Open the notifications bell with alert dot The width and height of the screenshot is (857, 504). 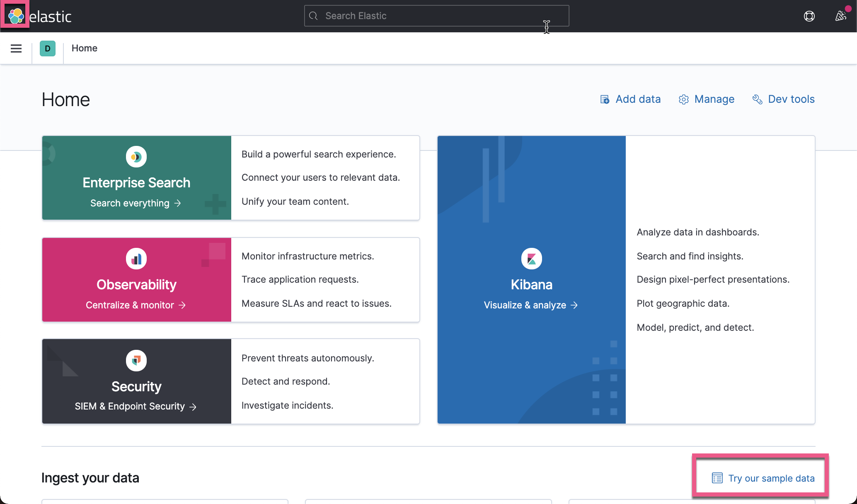(x=840, y=16)
